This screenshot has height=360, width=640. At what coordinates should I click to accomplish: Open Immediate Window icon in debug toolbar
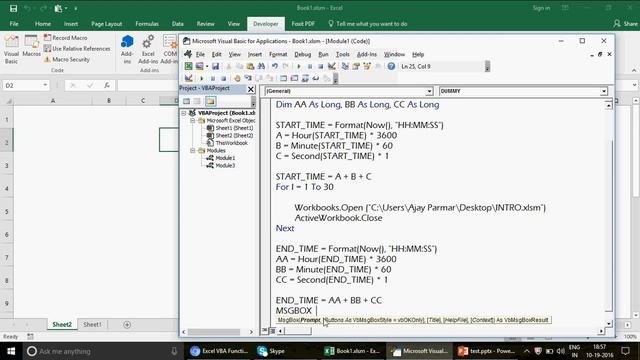(x=294, y=78)
